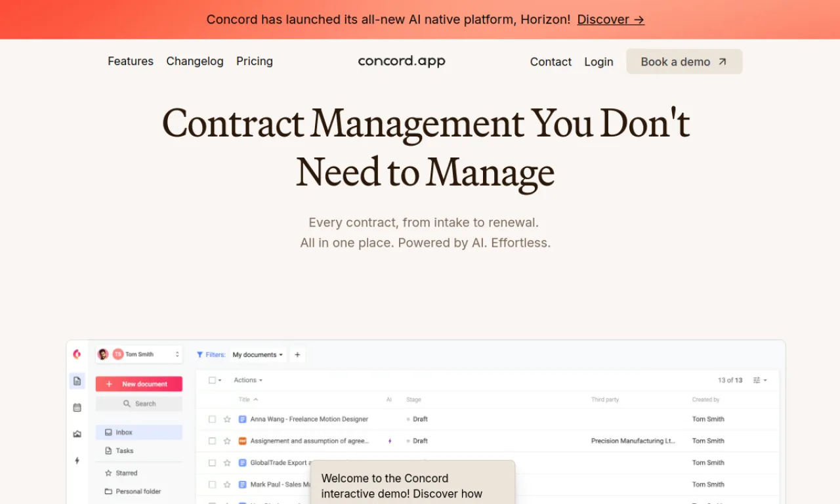Screen dimensions: 840x504
Task: Click the blue Filters funnel icon
Action: pyautogui.click(x=200, y=354)
